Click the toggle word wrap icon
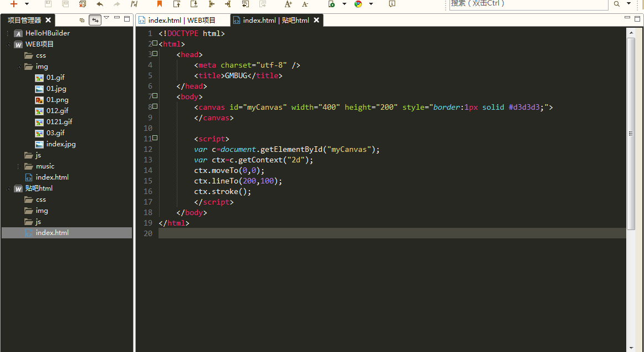The height and width of the screenshot is (352, 644). tap(245, 4)
